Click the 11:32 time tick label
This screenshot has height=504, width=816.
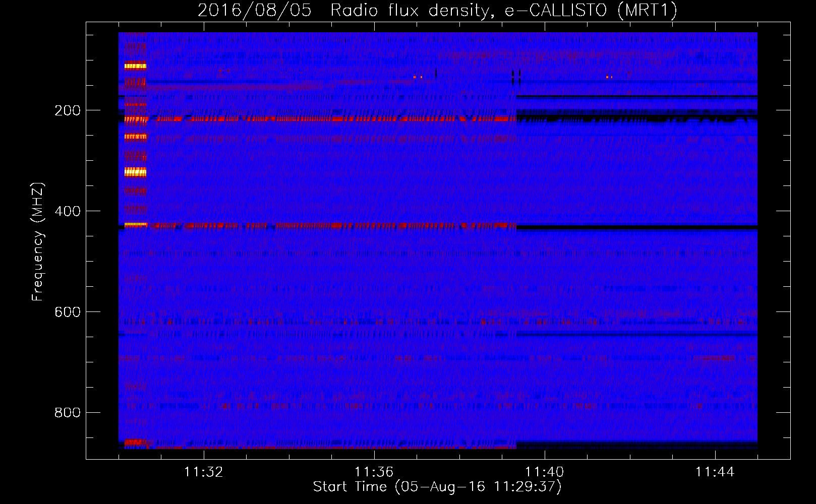203,472
